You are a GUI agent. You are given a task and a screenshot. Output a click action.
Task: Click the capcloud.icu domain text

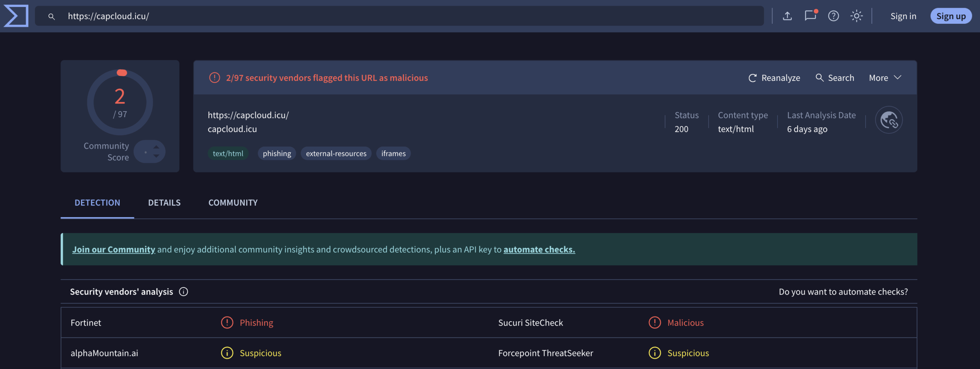point(232,129)
